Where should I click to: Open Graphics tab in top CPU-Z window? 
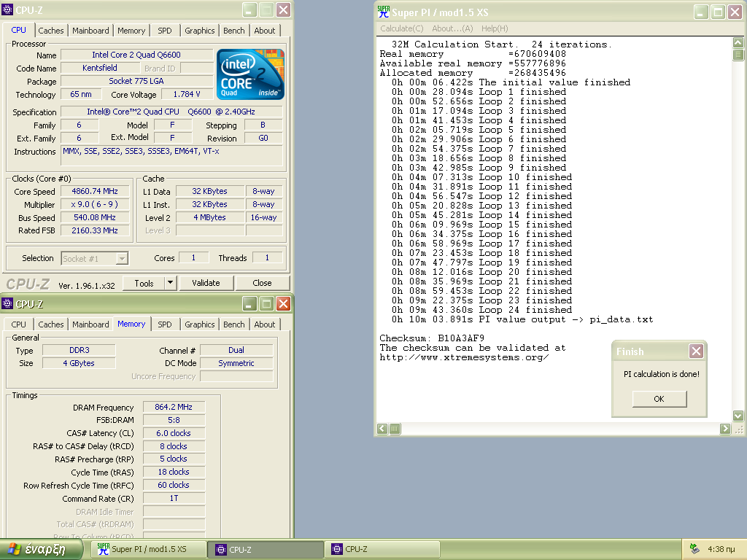(x=200, y=31)
